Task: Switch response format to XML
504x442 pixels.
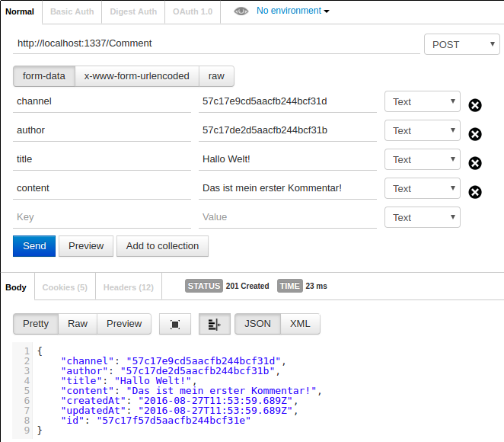Action: pyautogui.click(x=300, y=324)
